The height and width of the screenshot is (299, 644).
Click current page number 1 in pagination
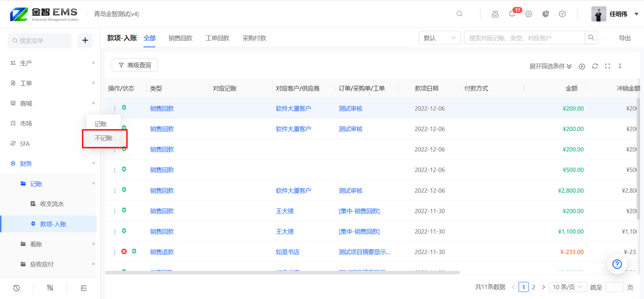pyautogui.click(x=523, y=287)
